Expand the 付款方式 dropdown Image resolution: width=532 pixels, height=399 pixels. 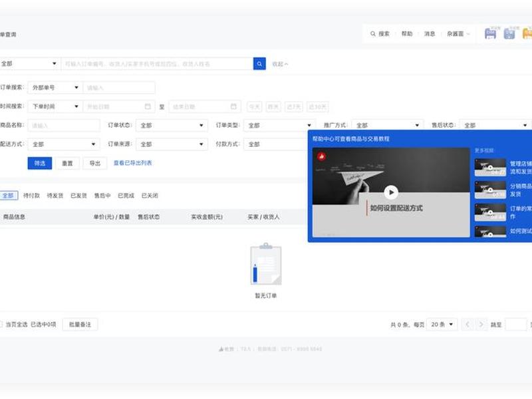[x=275, y=144]
